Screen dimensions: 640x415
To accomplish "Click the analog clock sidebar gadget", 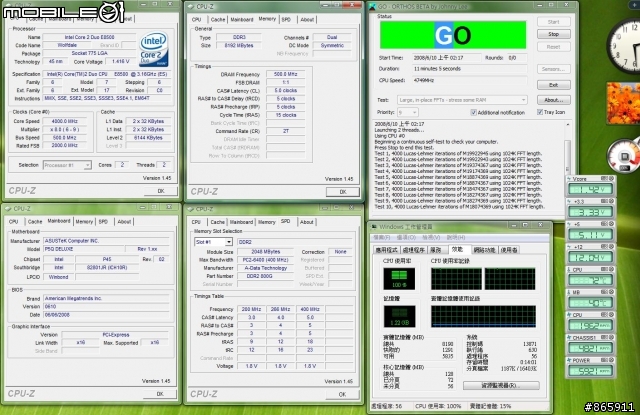I will click(623, 46).
